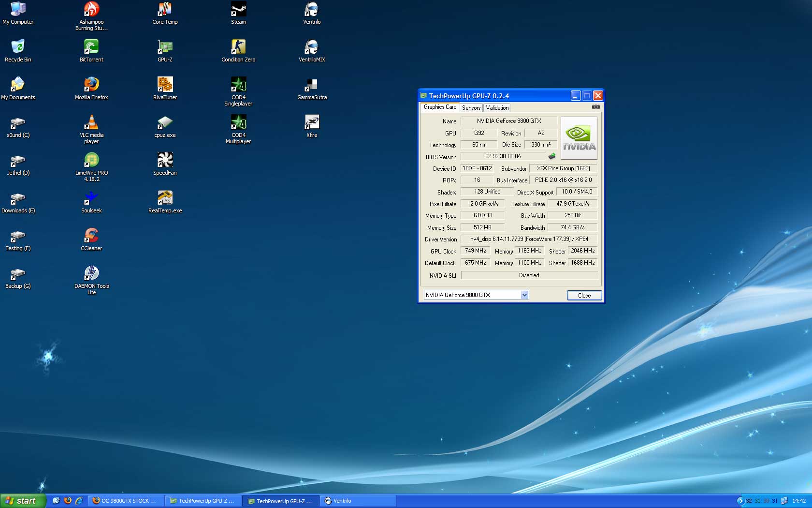Click the BIOS Version field 62.92.3B.00.0A
812x508 pixels.
503,156
